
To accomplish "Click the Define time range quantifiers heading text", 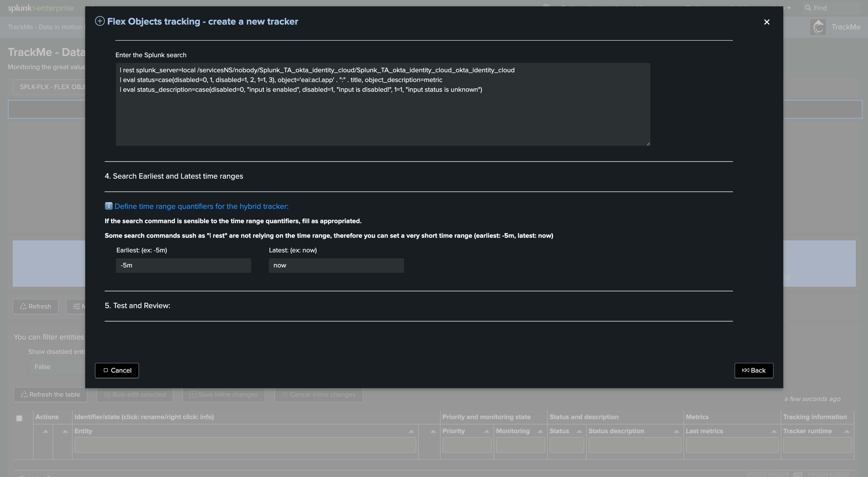I will (202, 206).
